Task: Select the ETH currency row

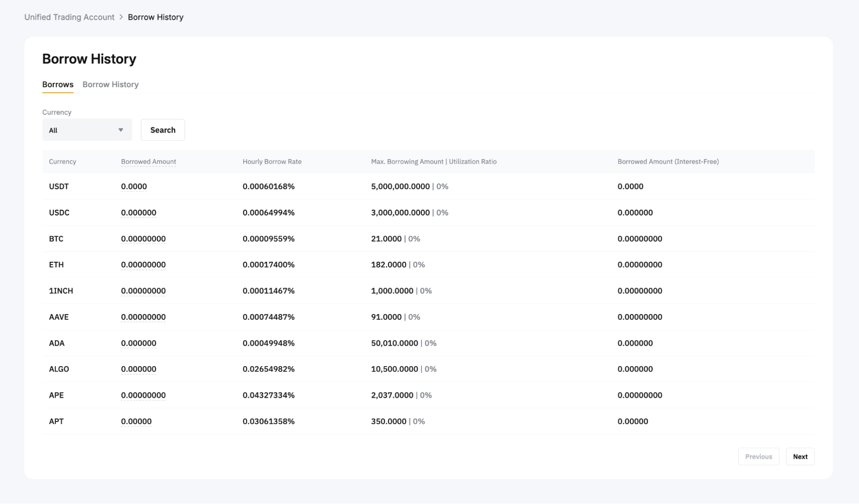Action: pos(56,265)
